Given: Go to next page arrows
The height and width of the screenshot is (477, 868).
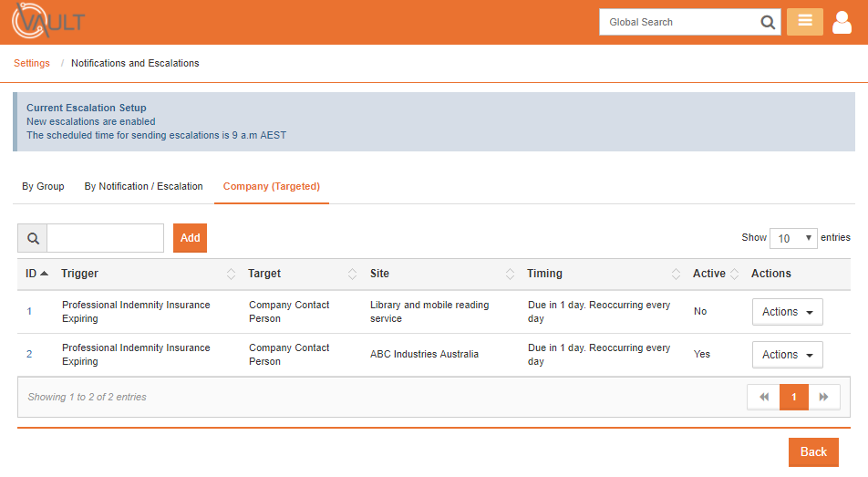Looking at the screenshot, I should pos(823,397).
